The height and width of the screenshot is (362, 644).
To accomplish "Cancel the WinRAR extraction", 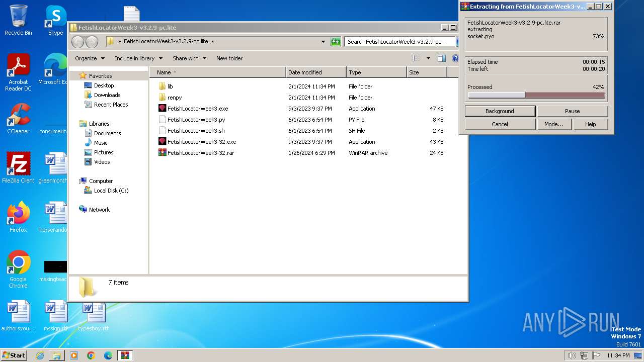I will [500, 124].
